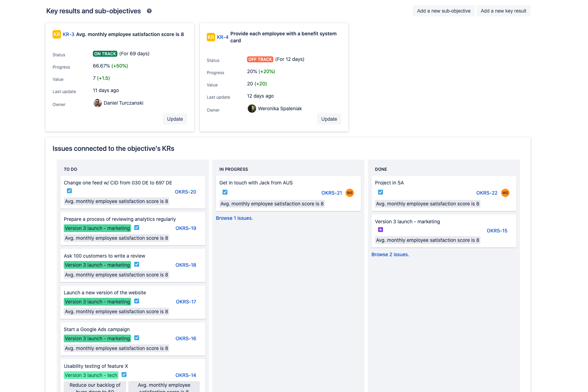Click the task checkbox icon on OKRS-20

(x=69, y=191)
